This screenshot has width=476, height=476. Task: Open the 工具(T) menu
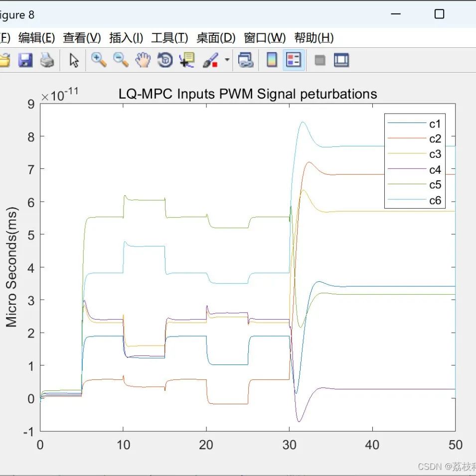click(x=169, y=38)
